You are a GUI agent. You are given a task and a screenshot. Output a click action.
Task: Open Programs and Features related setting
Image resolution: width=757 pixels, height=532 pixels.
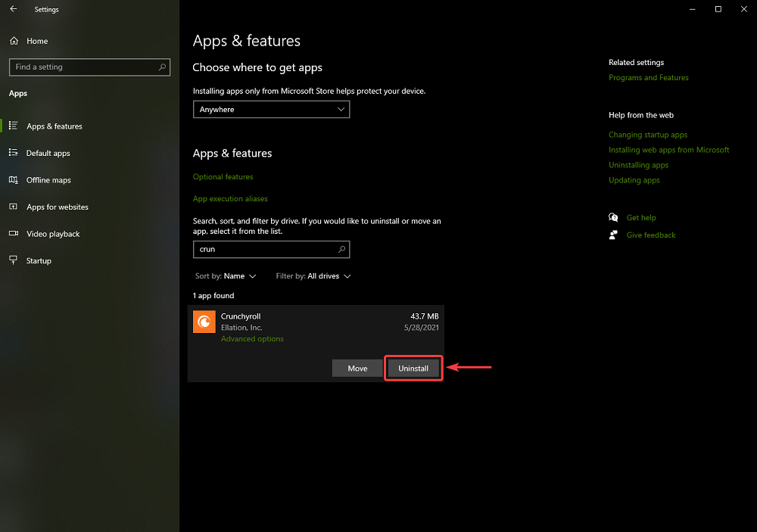click(x=648, y=77)
